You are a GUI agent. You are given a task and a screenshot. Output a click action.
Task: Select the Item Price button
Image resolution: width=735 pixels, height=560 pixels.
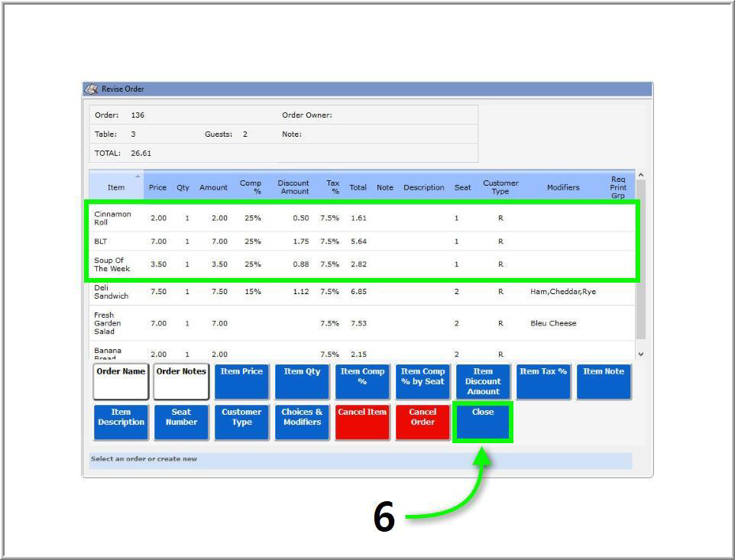241,381
